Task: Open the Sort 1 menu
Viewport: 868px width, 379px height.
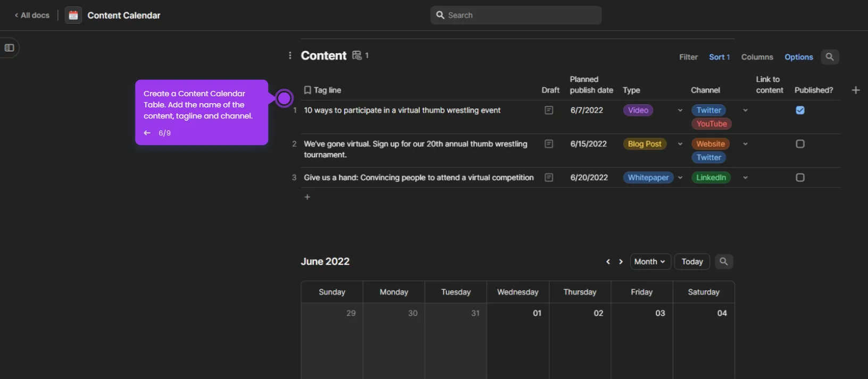Action: (x=719, y=57)
